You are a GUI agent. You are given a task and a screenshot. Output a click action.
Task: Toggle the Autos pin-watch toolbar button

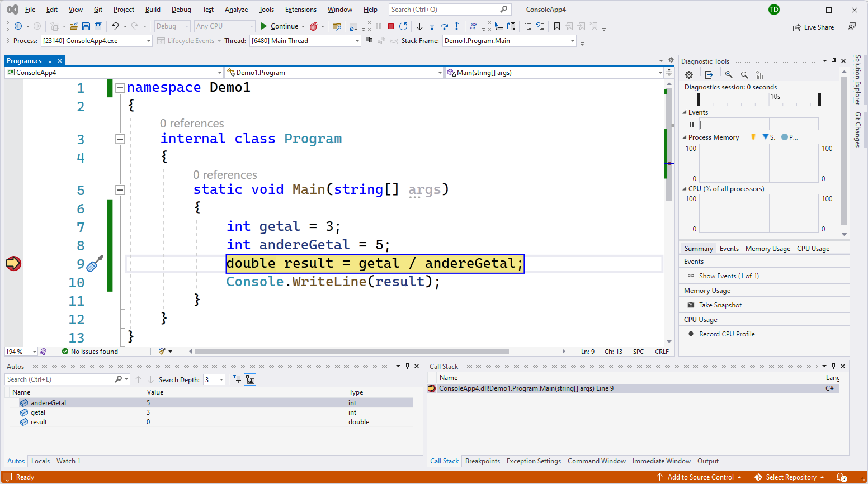click(x=237, y=379)
